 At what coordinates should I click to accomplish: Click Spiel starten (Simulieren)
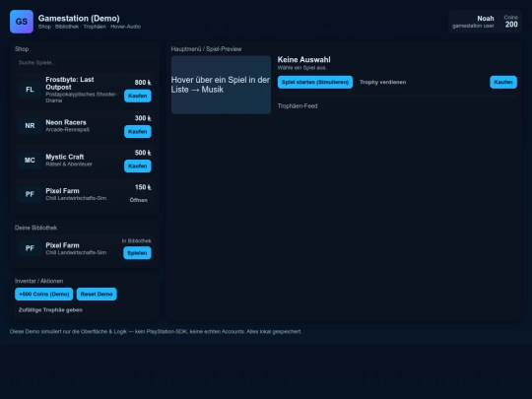point(315,82)
